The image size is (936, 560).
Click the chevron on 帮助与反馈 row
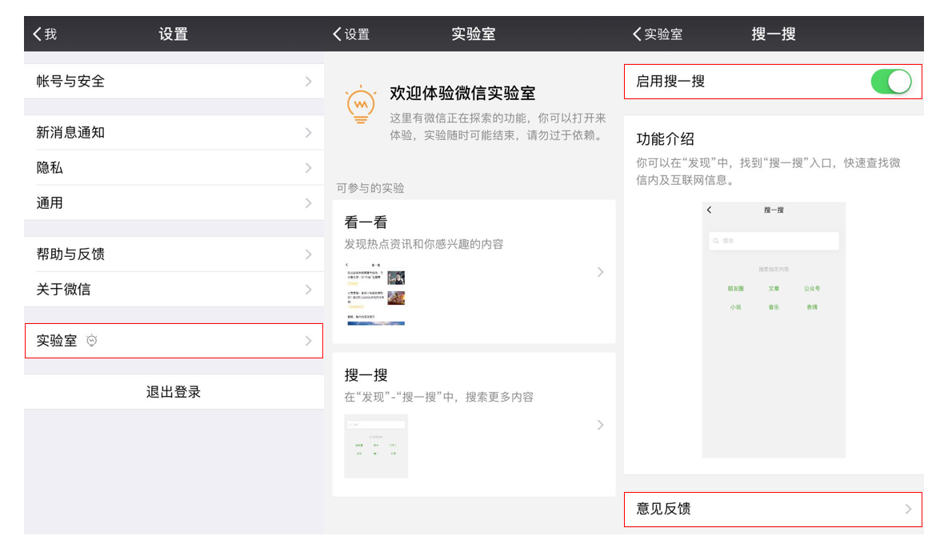pos(309,254)
